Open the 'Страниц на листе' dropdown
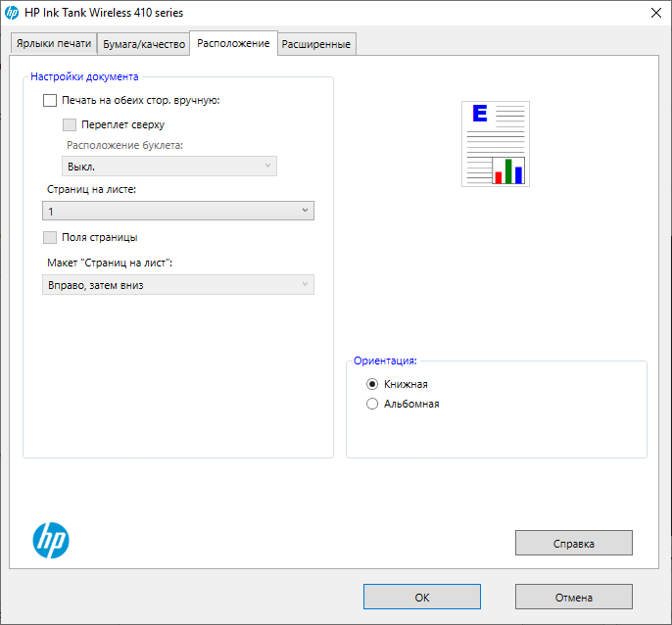The image size is (672, 625). pos(178,211)
